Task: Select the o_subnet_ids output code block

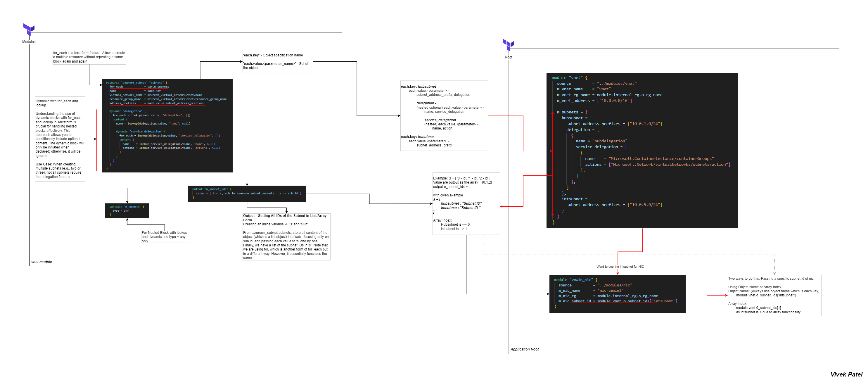Action: pyautogui.click(x=247, y=194)
